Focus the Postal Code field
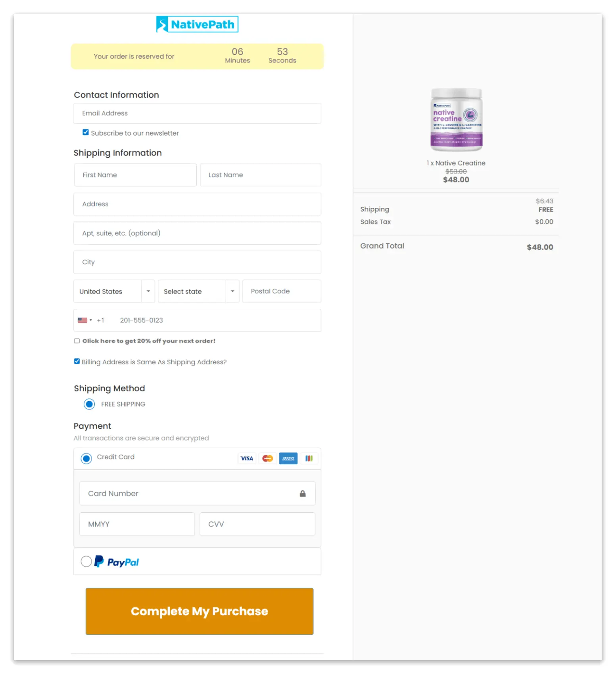The image size is (616, 674). pyautogui.click(x=282, y=291)
